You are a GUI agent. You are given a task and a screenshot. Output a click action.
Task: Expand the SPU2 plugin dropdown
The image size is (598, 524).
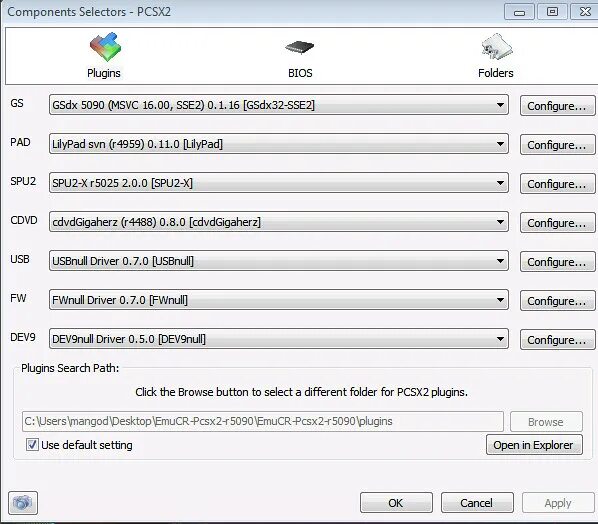(x=278, y=183)
